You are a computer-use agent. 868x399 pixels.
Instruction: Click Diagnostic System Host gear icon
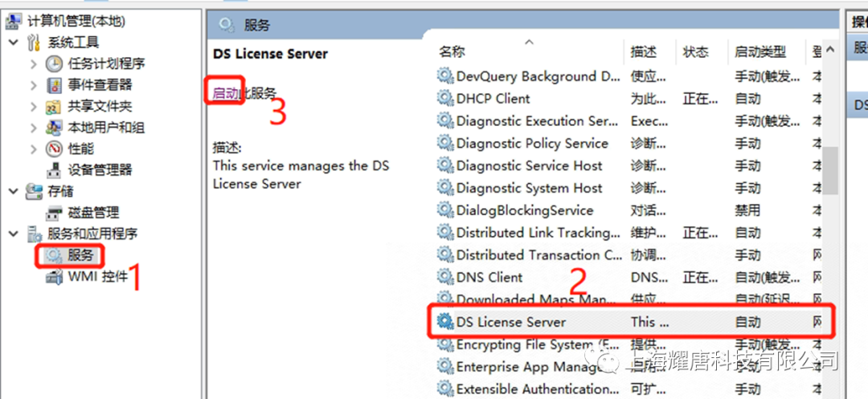point(444,187)
